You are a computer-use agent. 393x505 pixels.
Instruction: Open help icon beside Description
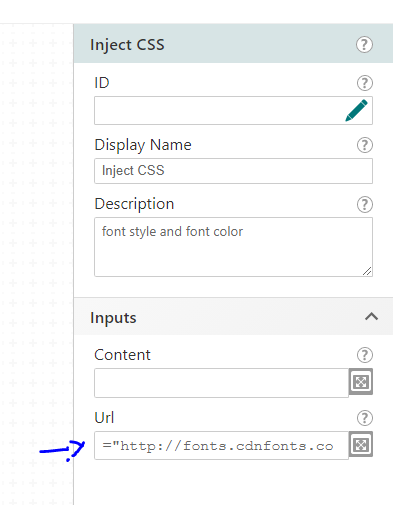pos(365,204)
